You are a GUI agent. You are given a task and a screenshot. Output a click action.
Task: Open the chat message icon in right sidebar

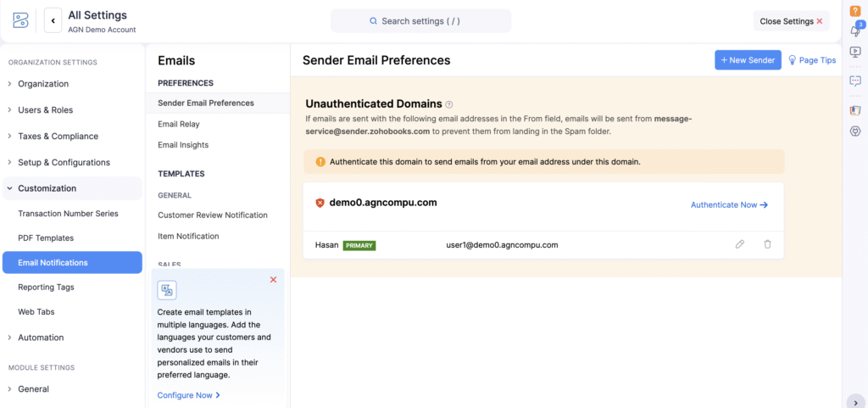pyautogui.click(x=854, y=81)
